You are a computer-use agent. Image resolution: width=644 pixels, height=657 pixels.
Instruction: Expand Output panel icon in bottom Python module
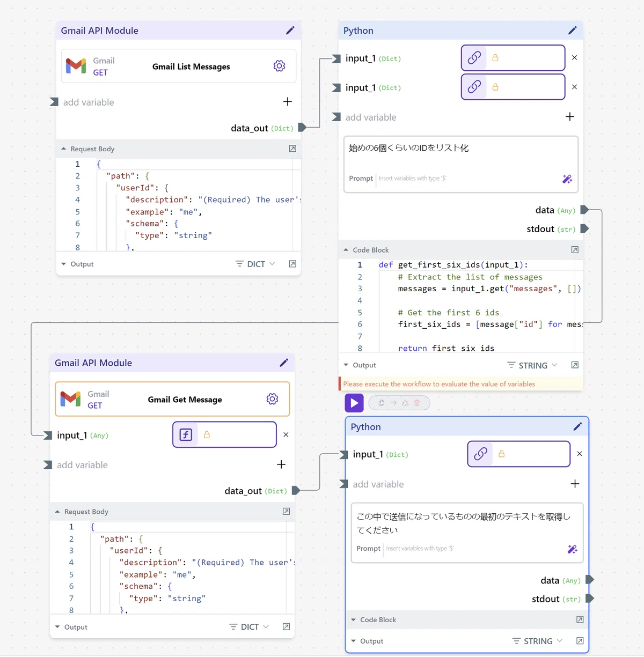tap(580, 641)
